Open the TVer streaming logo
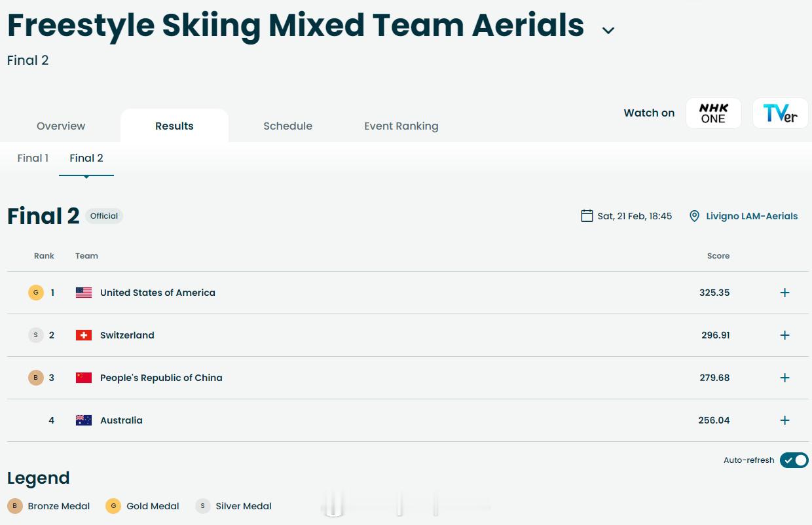This screenshot has height=525, width=812. (x=780, y=113)
